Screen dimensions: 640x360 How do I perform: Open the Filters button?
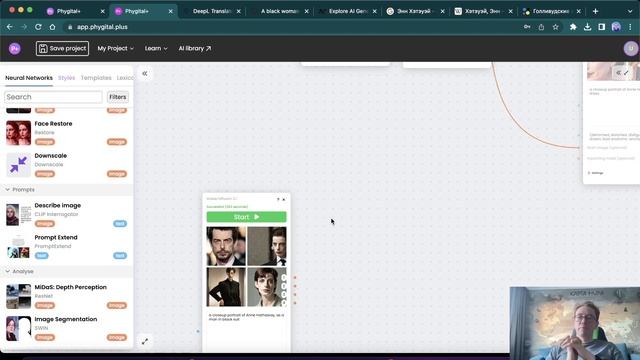[118, 97]
